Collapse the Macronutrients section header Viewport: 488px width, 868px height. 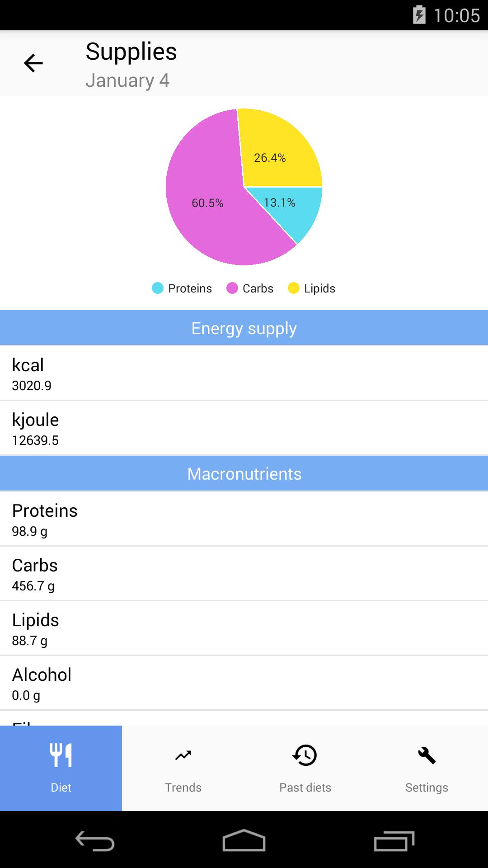[244, 474]
